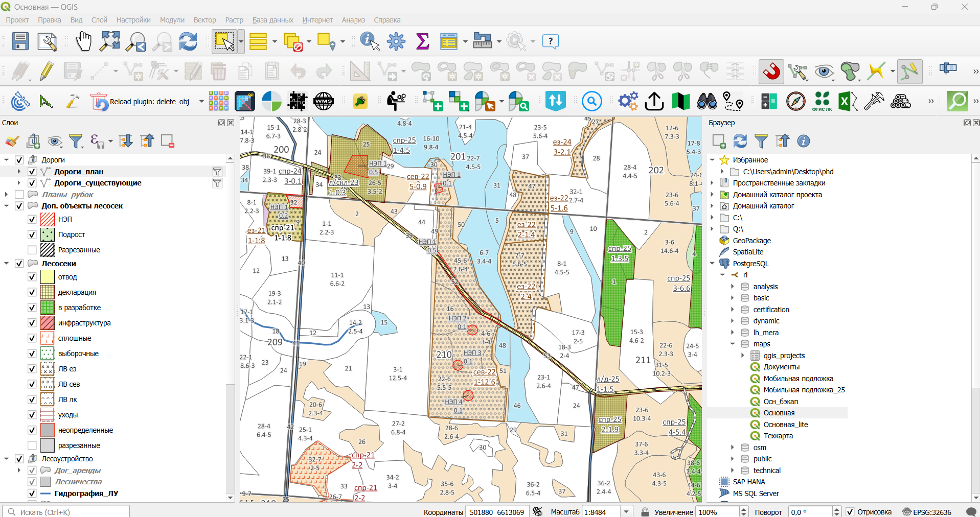
Task: Select the MS SQL Server browser entry
Action: tap(756, 494)
